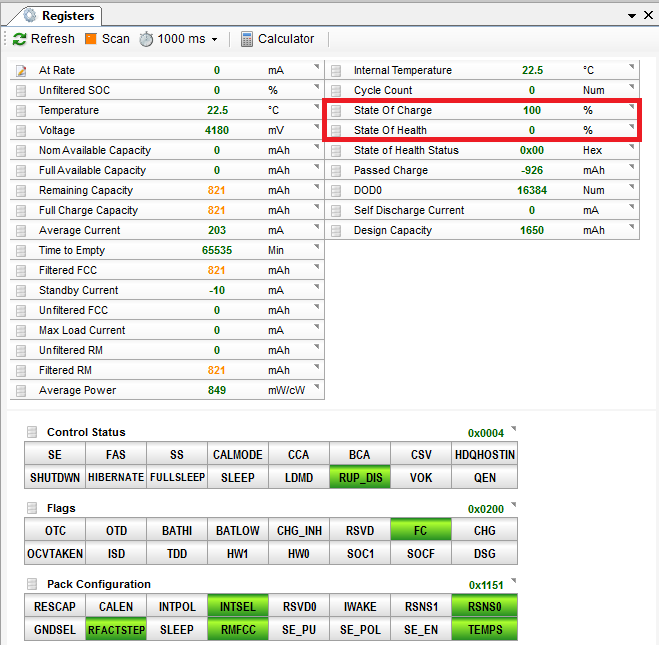Click the DSG flag button
This screenshot has width=659, height=645.
485,553
